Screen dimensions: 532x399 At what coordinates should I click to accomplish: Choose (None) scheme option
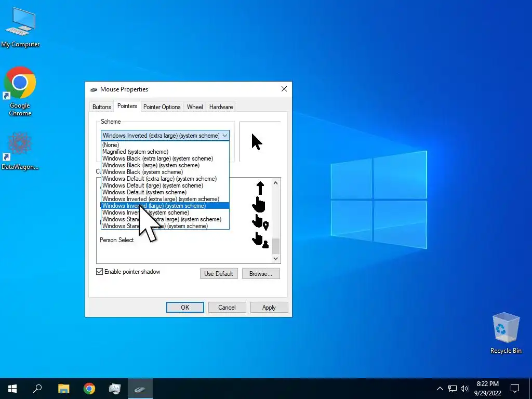(x=165, y=145)
